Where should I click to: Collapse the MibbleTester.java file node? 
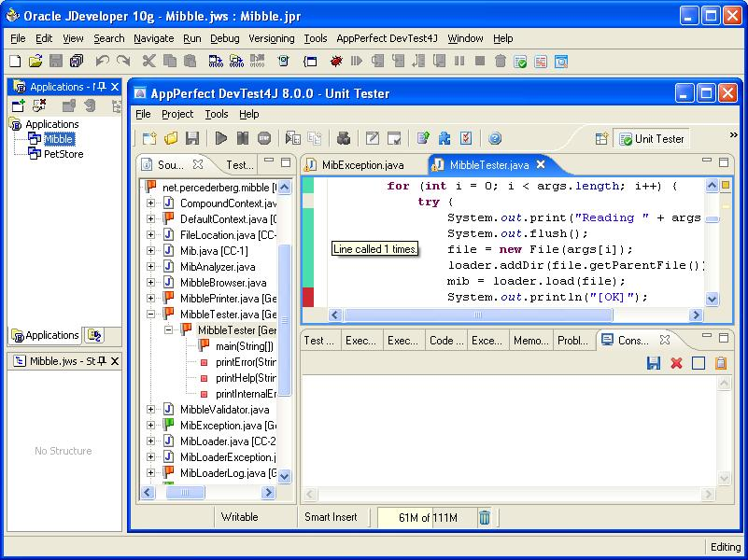coord(150,315)
